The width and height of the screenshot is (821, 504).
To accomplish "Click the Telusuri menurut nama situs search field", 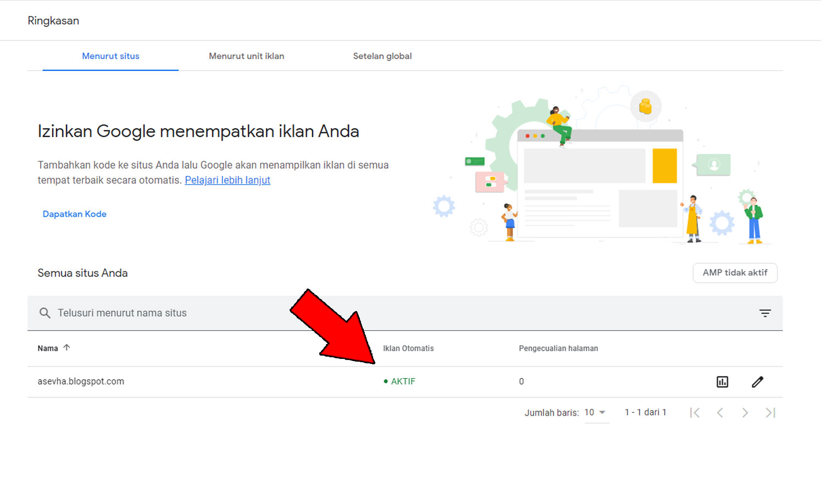I will 123,313.
